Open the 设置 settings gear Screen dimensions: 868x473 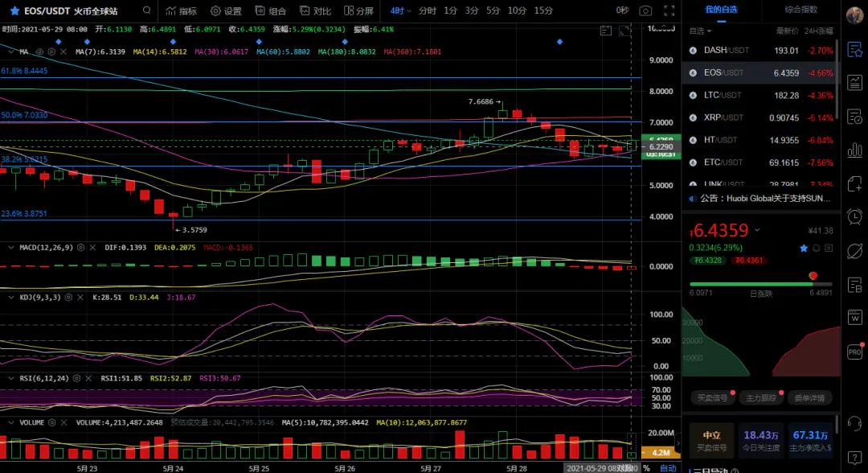point(226,10)
